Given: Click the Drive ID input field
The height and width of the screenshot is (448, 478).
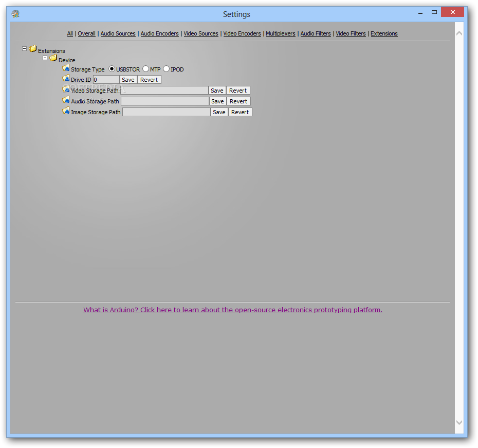Looking at the screenshot, I should (x=106, y=80).
